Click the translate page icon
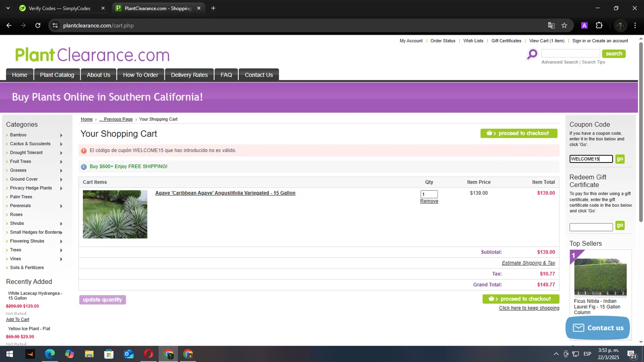This screenshot has width=644, height=362. [551, 25]
